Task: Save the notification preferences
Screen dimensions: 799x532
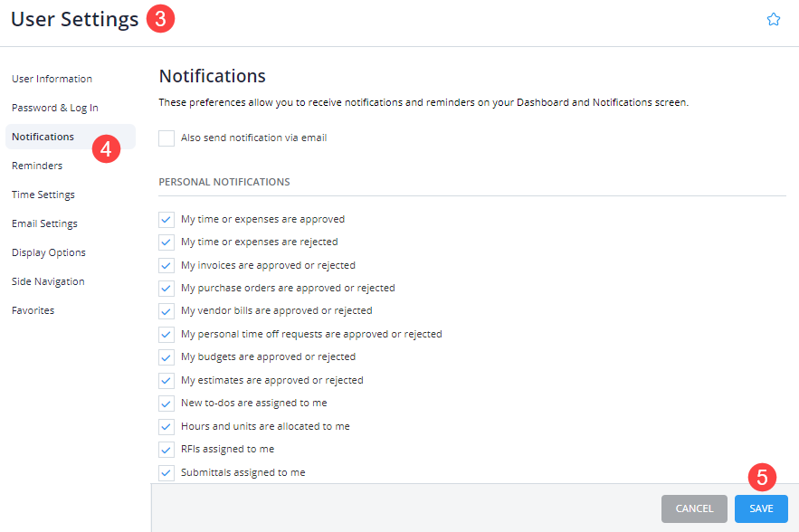Action: 760,508
